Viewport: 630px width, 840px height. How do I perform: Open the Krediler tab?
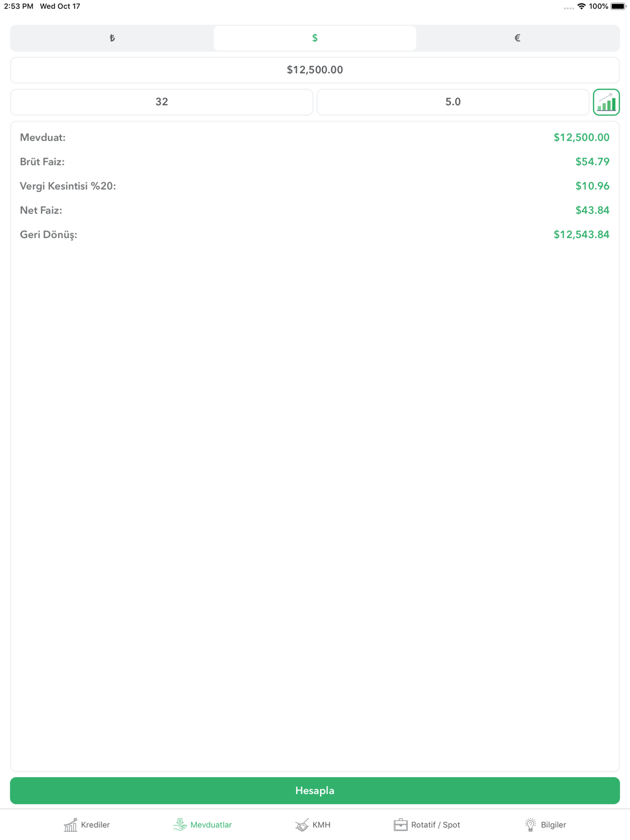click(87, 824)
